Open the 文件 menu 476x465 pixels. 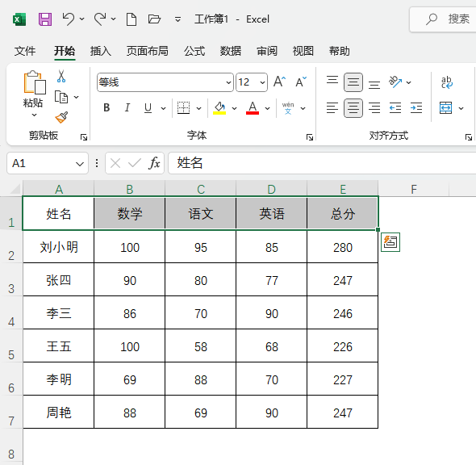[x=25, y=51]
